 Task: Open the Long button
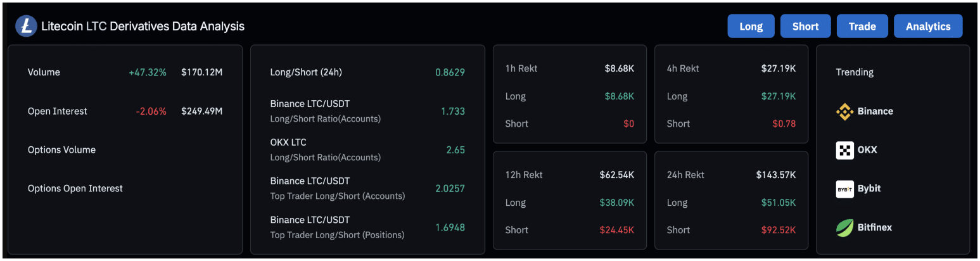[751, 26]
